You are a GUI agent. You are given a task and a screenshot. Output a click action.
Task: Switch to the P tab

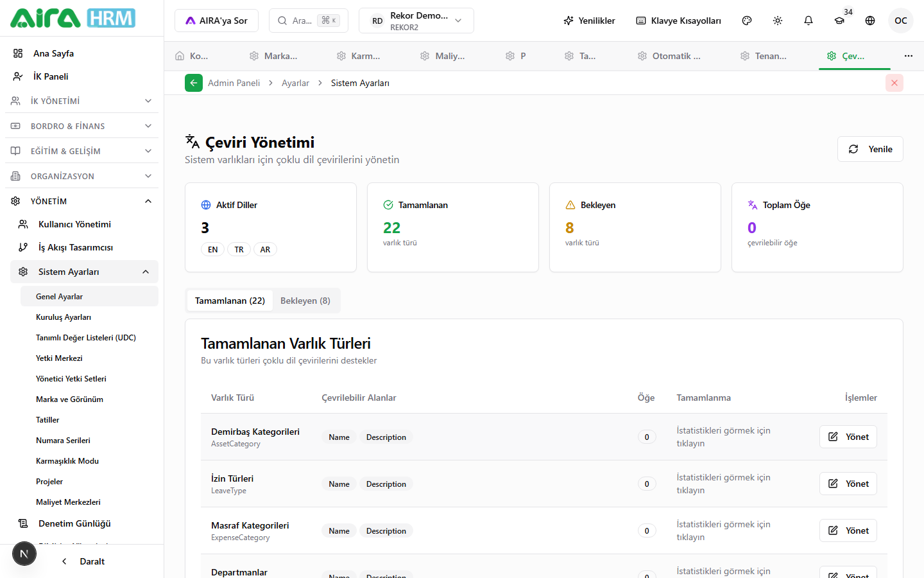(516, 56)
